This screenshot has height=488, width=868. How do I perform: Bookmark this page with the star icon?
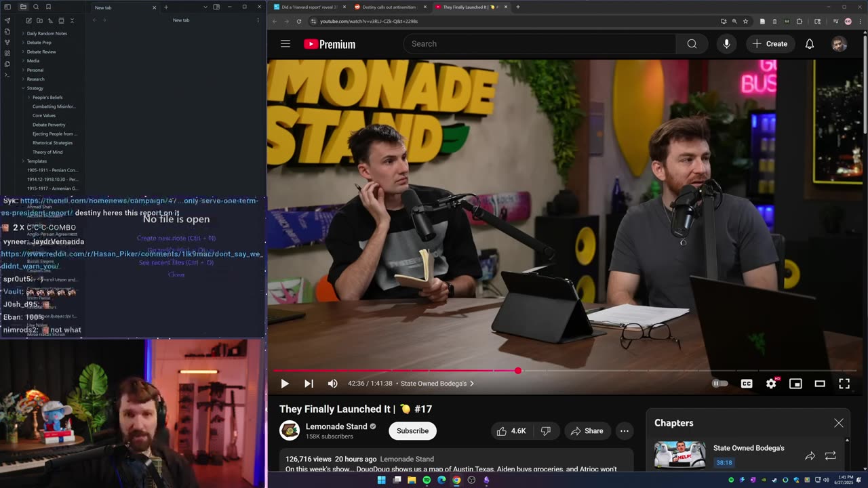click(x=745, y=21)
